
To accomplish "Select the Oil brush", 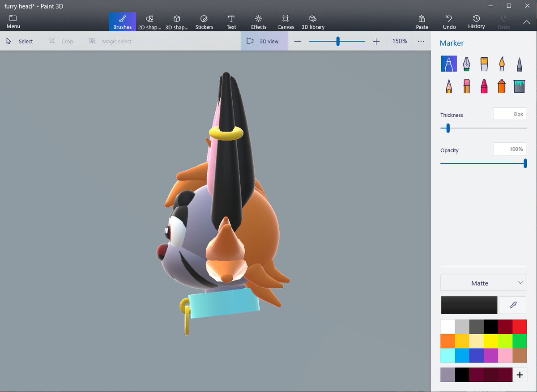I will [x=484, y=64].
